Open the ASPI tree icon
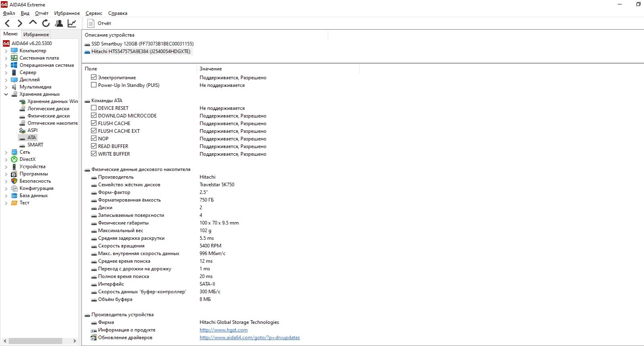The height and width of the screenshot is (346, 644). click(x=22, y=130)
